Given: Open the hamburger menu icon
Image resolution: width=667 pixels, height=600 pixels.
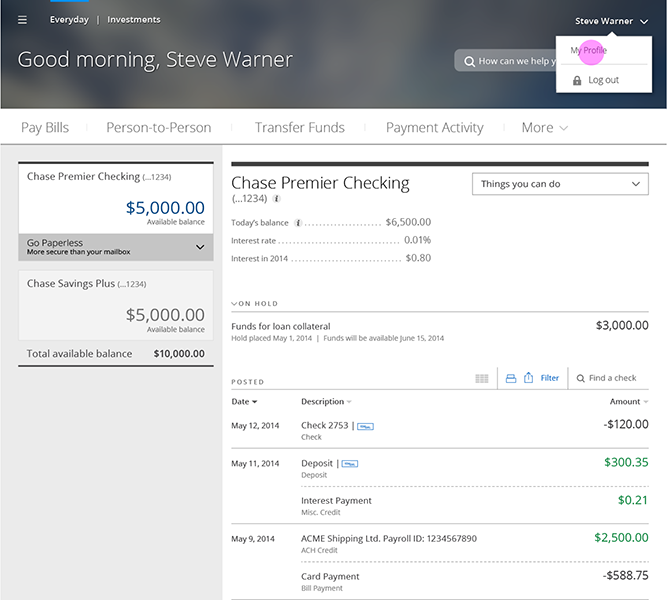Looking at the screenshot, I should point(22,20).
